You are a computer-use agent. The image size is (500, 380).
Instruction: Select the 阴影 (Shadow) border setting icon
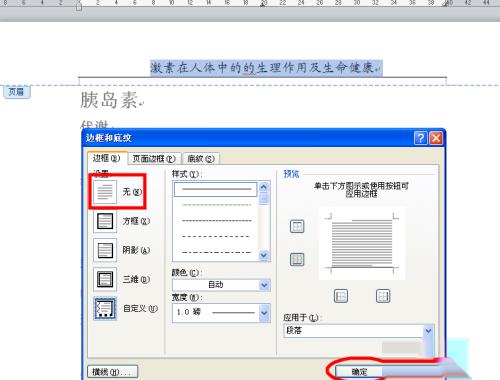click(x=105, y=250)
